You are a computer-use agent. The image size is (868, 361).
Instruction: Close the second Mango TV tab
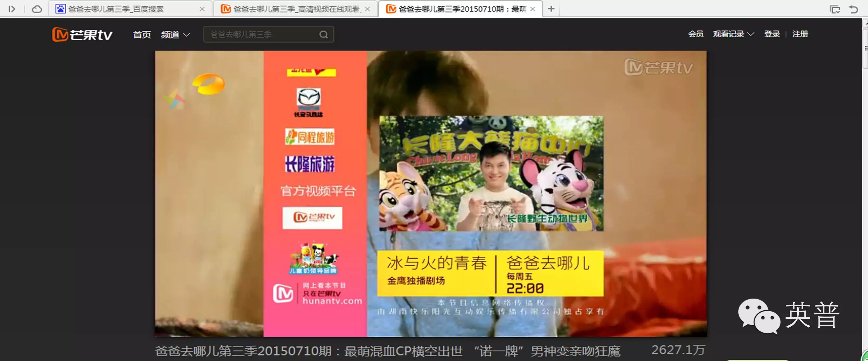point(368,9)
